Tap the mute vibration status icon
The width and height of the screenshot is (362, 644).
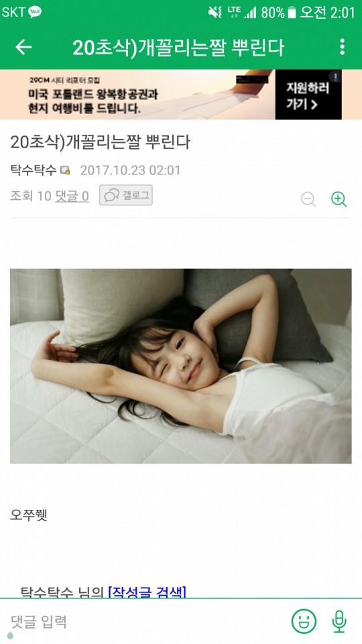click(215, 12)
